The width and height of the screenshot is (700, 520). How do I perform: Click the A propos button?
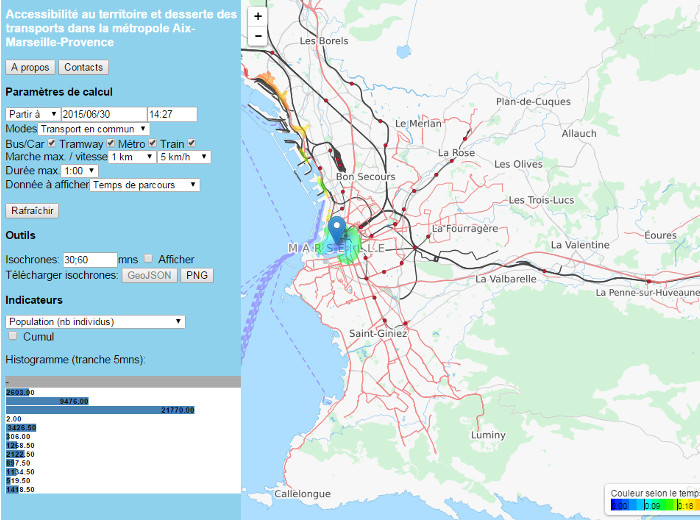click(x=30, y=67)
